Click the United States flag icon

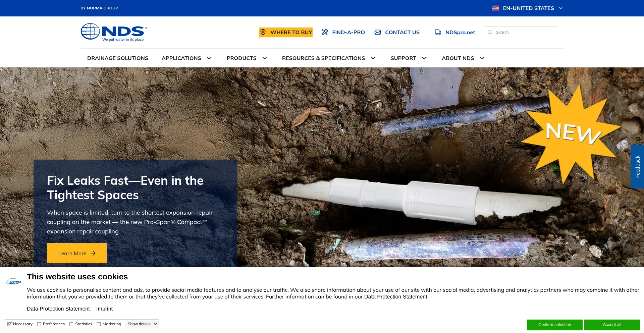click(x=495, y=8)
